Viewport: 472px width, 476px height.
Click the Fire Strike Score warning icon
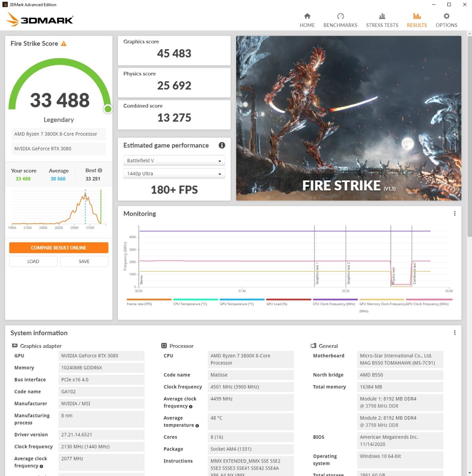click(x=64, y=44)
